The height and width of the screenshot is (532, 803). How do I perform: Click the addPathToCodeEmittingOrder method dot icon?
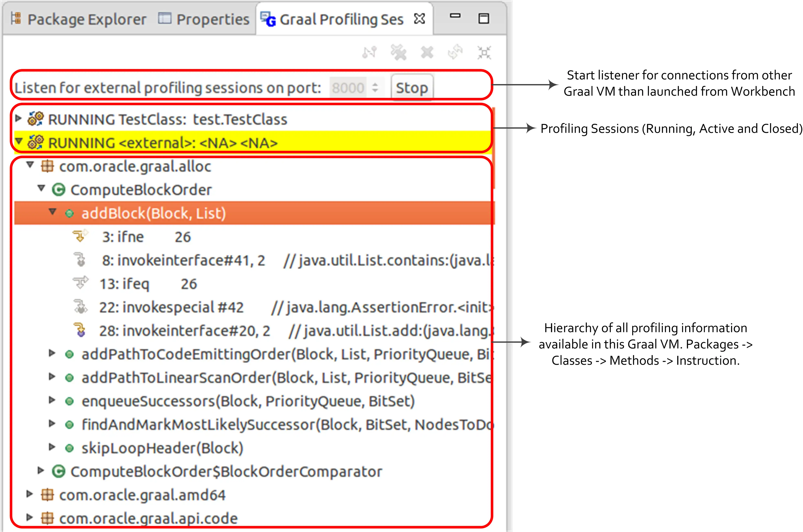coord(69,354)
